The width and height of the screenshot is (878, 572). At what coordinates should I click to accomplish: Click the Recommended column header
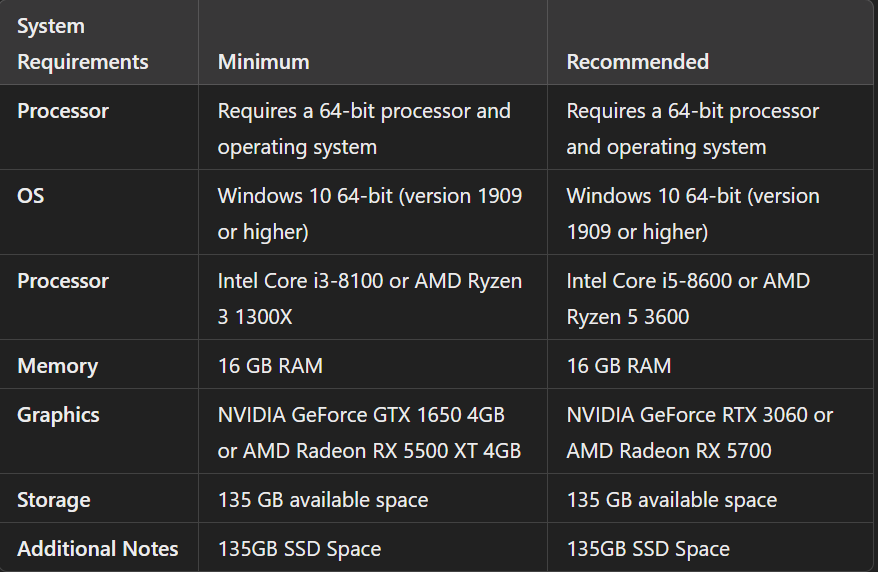[637, 62]
